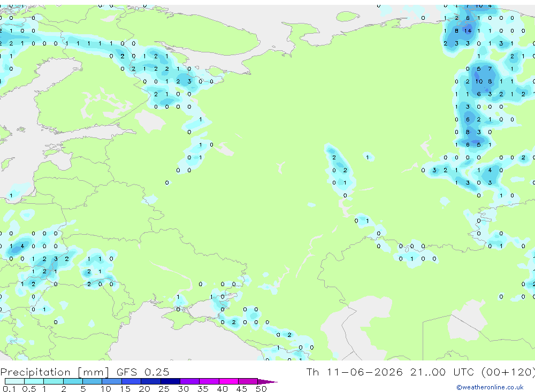Image resolution: width=535 pixels, height=392 pixels.
Task: Click the legend scale label '50'
Action: [261, 389]
